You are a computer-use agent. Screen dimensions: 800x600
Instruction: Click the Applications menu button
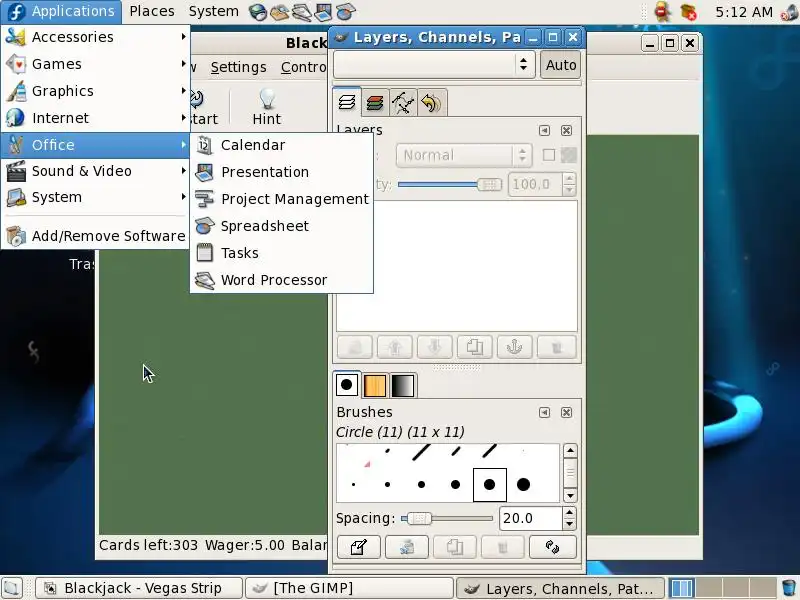(61, 11)
